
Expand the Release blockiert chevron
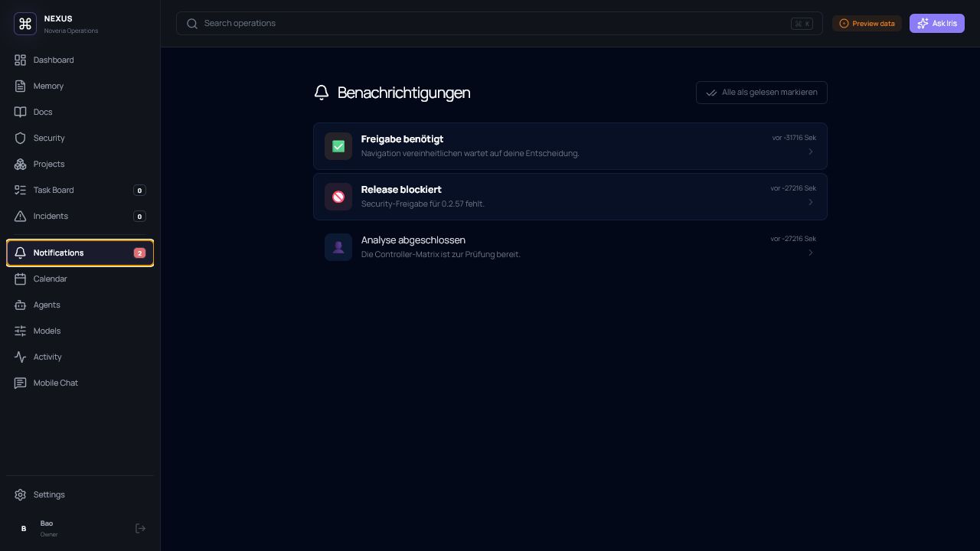point(811,202)
